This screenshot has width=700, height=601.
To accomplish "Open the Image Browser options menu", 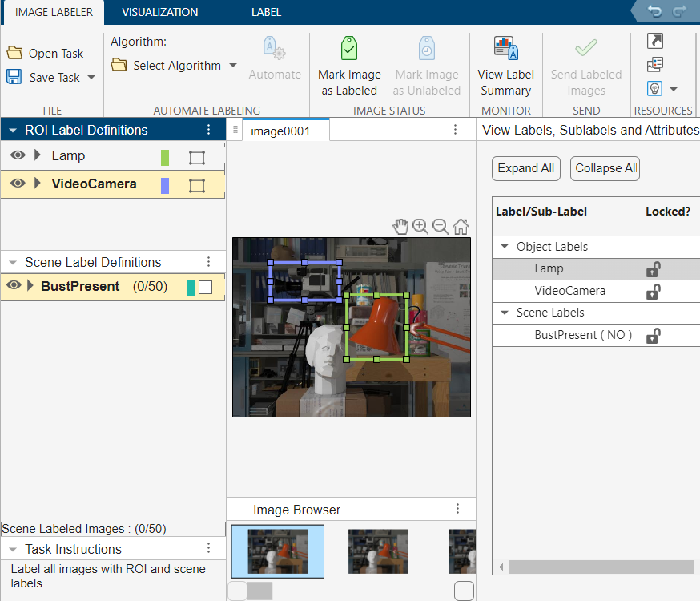I will [x=457, y=509].
